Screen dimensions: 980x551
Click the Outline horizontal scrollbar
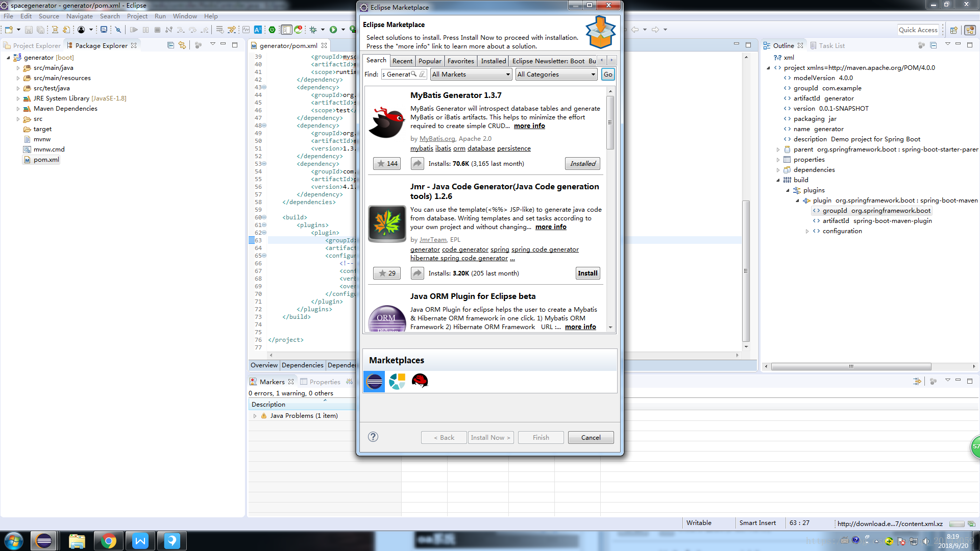[x=851, y=366]
